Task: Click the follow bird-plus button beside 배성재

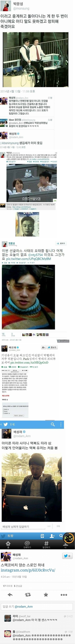Action: click(67, 556)
